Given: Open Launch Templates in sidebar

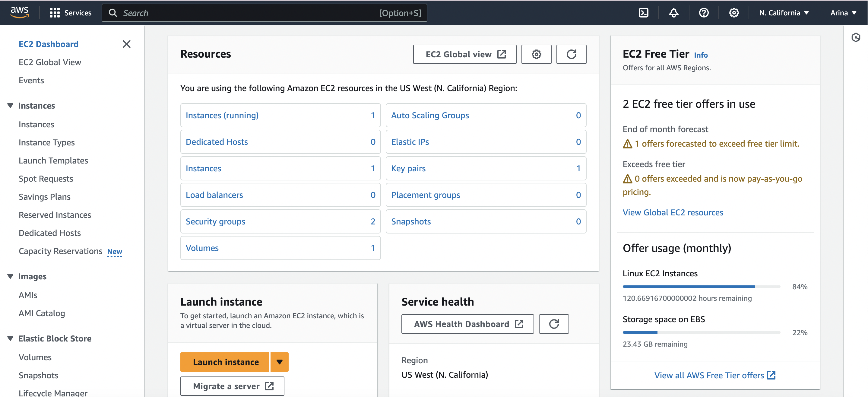Looking at the screenshot, I should tap(53, 160).
